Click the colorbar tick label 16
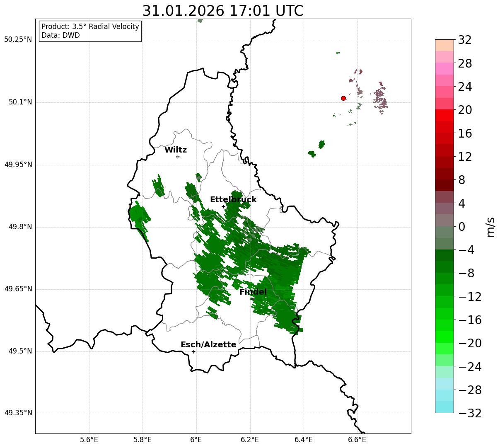 465,133
